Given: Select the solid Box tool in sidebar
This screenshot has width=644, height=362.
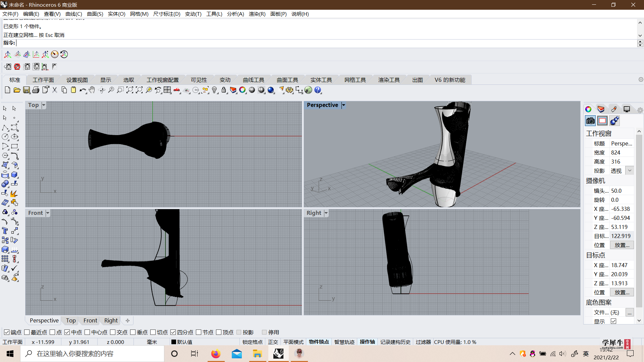Looking at the screenshot, I should (x=14, y=175).
